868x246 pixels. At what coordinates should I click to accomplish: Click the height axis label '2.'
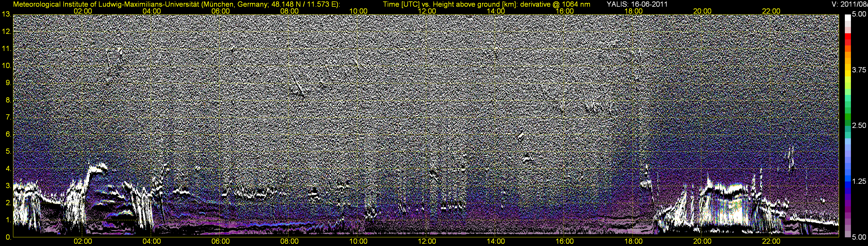pyautogui.click(x=8, y=203)
